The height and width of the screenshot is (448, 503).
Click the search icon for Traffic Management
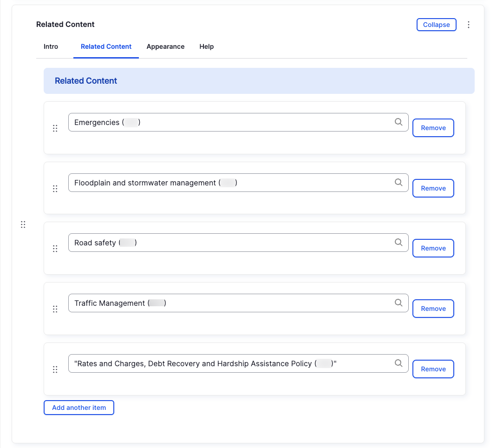point(398,303)
